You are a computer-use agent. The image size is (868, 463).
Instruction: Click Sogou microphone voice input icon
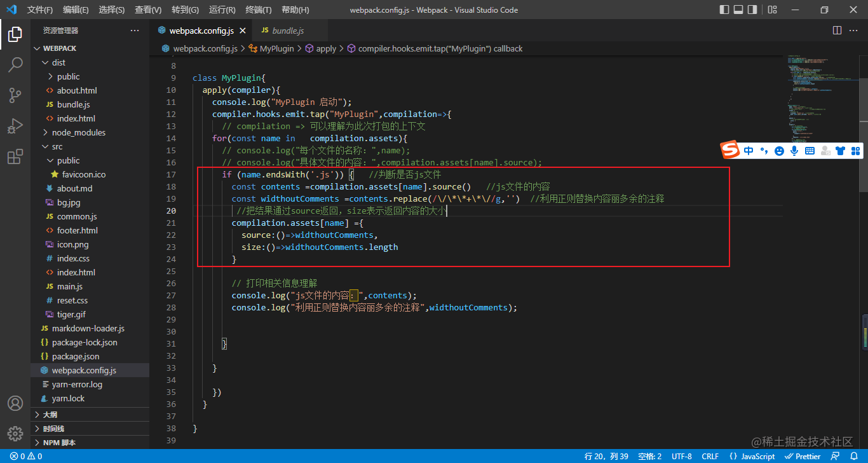(x=794, y=151)
